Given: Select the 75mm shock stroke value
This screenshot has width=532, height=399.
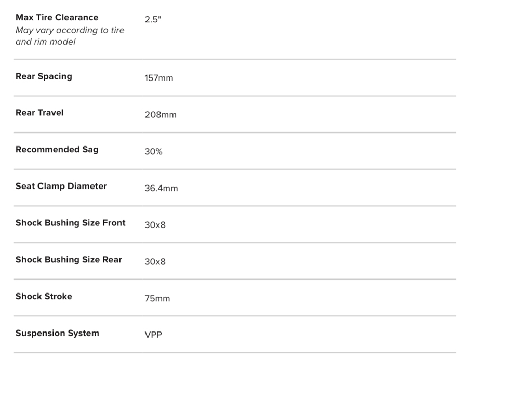Looking at the screenshot, I should tap(157, 299).
